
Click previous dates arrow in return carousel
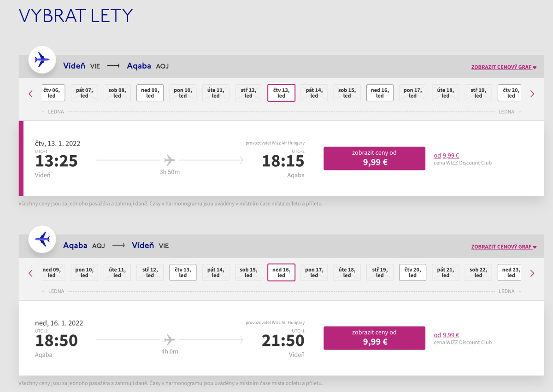point(31,273)
